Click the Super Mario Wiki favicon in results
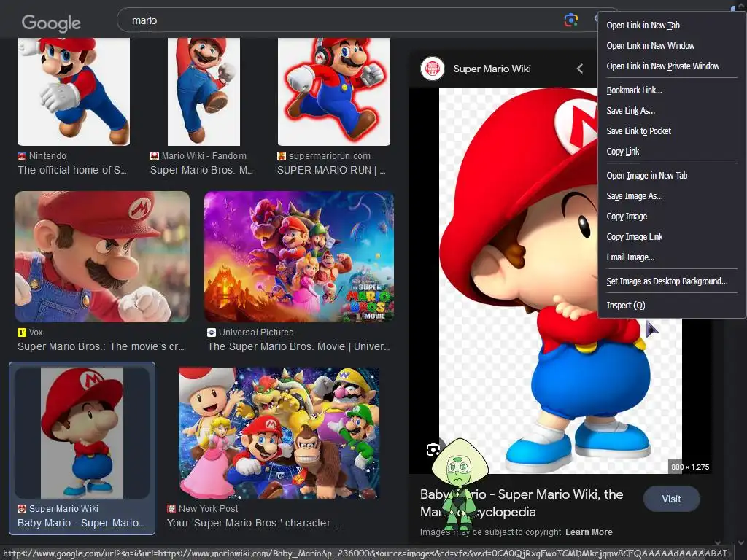 [x=21, y=508]
